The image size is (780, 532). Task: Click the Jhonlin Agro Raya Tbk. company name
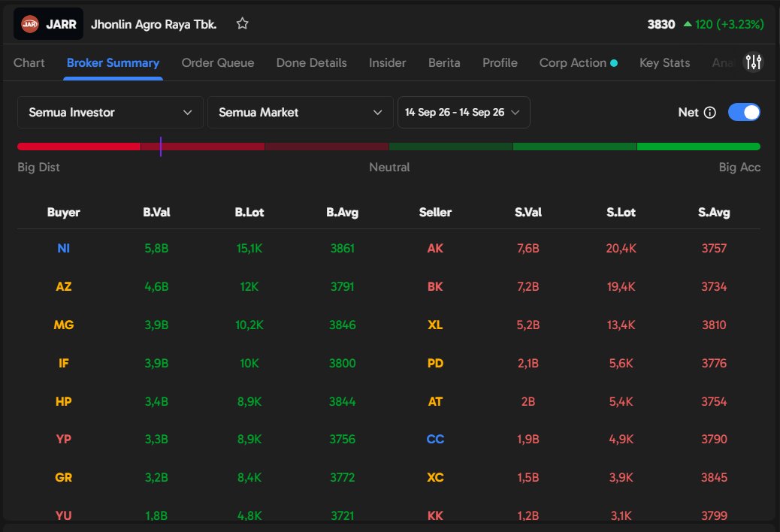click(154, 24)
